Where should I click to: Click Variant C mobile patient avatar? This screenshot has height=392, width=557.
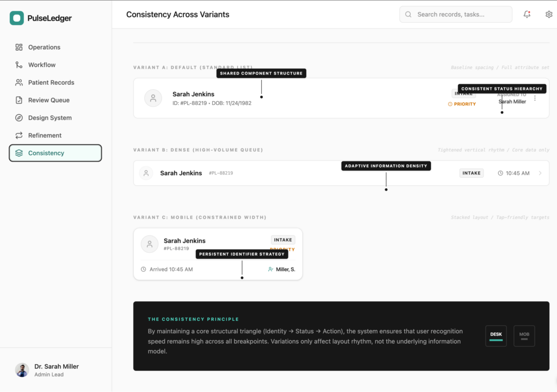point(150,244)
